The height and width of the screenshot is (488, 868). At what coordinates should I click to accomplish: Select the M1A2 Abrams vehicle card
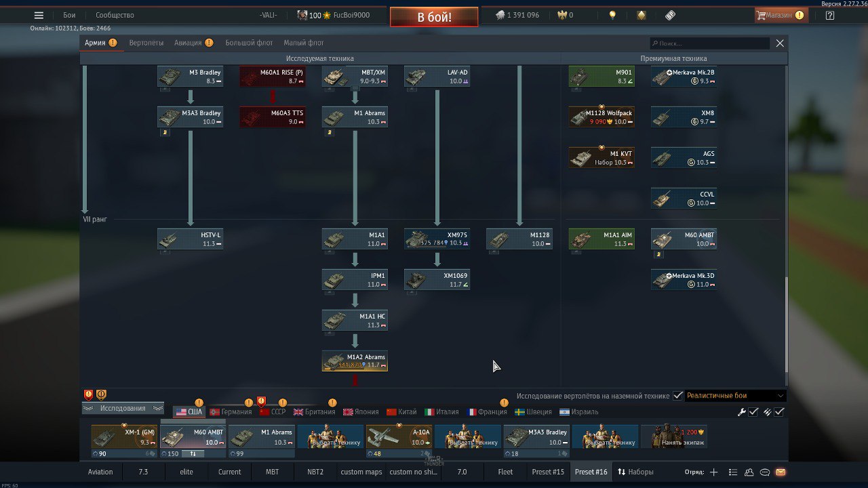(x=355, y=361)
